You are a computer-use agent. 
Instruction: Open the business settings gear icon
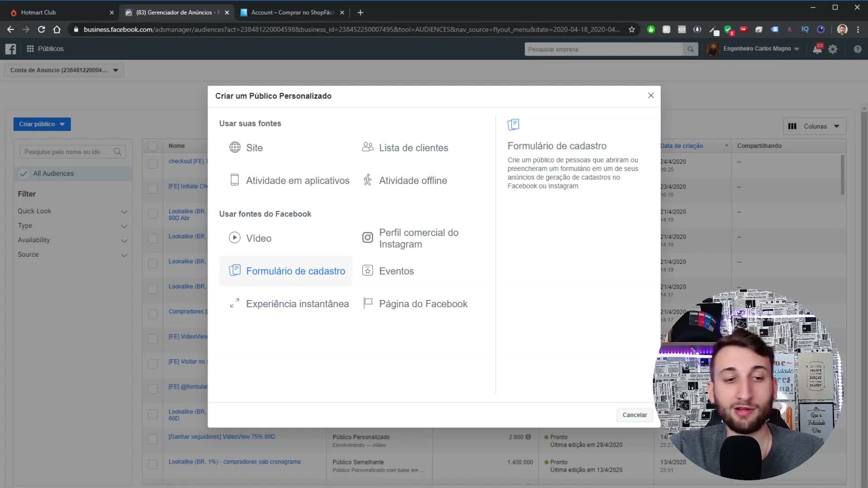833,49
